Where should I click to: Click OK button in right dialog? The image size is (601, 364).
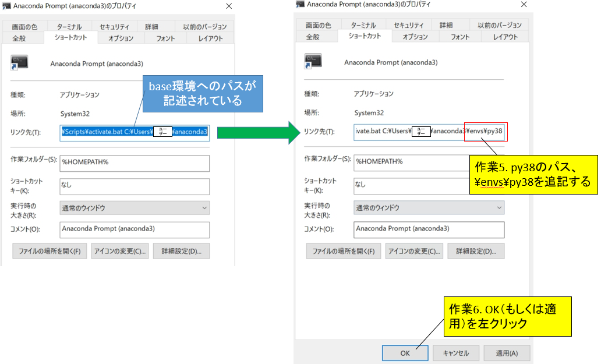405,353
